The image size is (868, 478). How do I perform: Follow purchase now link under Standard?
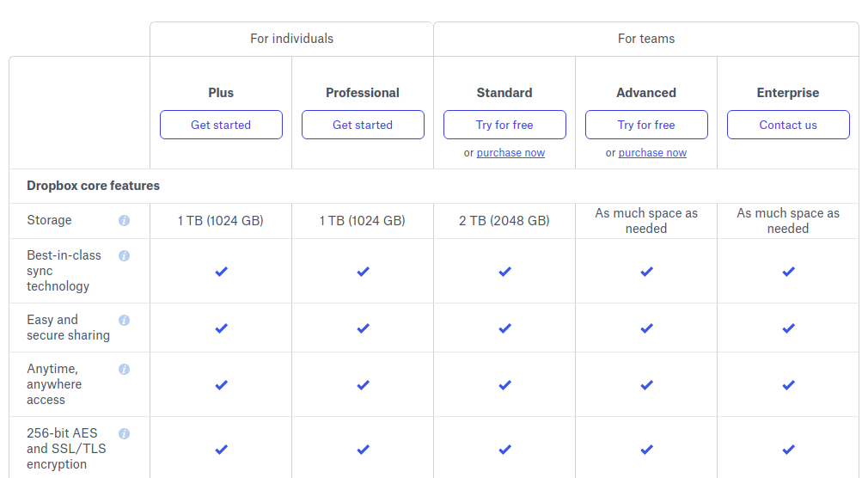click(x=510, y=153)
